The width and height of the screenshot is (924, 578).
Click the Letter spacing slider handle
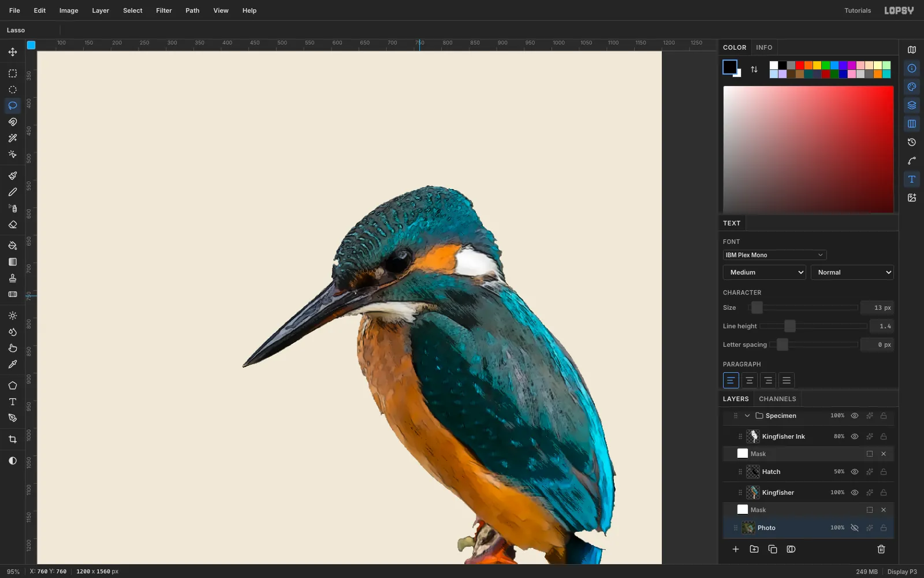point(783,344)
